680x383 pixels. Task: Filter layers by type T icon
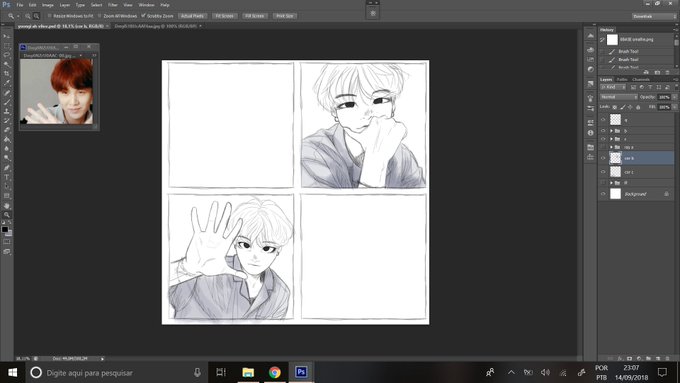pyautogui.click(x=650, y=87)
